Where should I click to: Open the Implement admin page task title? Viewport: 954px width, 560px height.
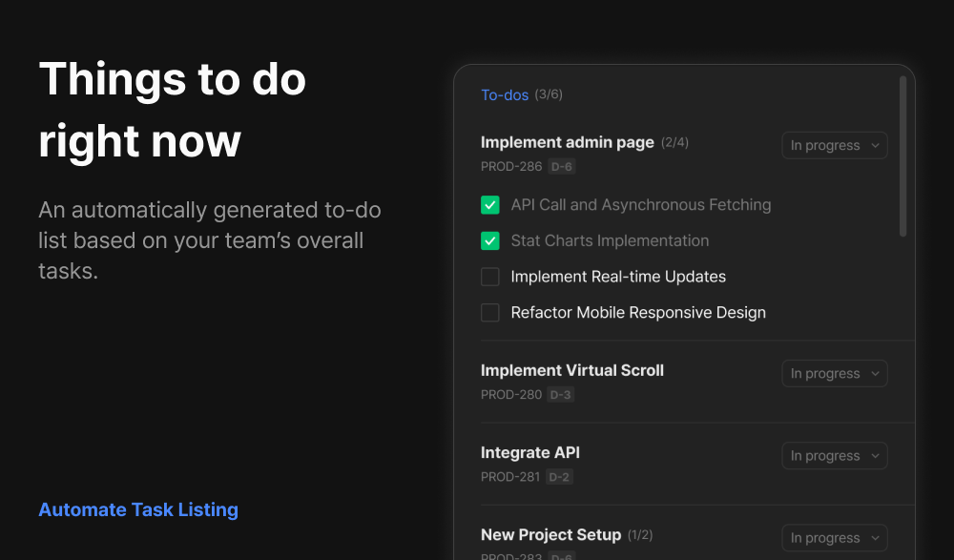click(x=567, y=142)
